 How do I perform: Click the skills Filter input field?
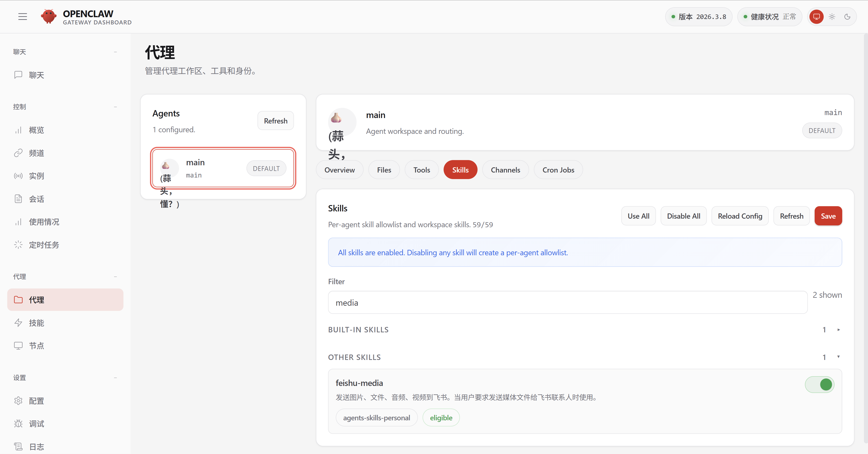(x=568, y=303)
